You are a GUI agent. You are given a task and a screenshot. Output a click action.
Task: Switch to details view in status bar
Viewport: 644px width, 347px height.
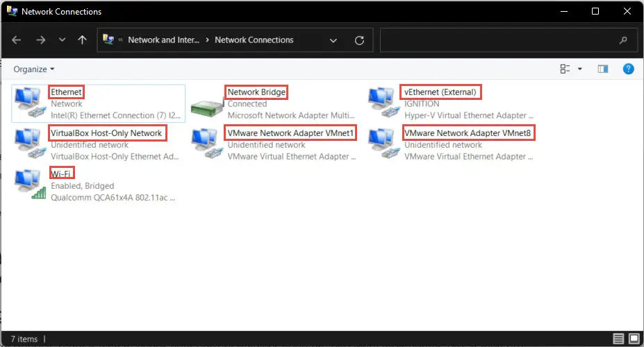coord(618,339)
